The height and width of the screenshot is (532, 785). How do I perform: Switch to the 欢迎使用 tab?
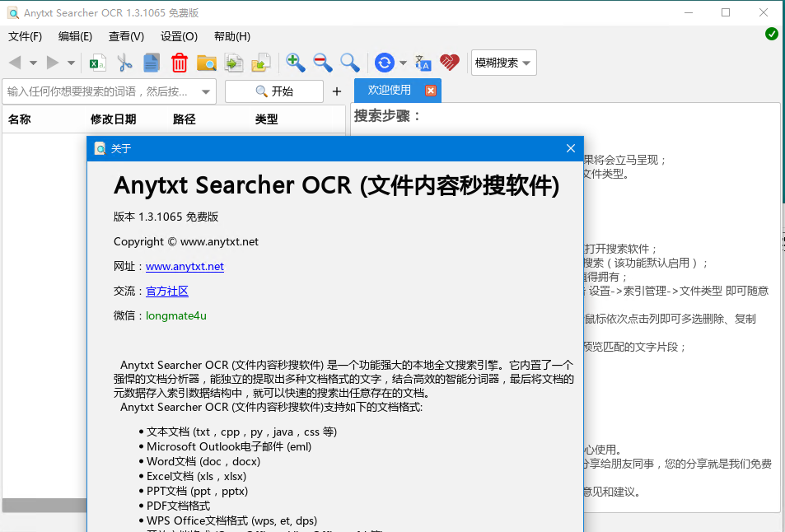pos(389,90)
